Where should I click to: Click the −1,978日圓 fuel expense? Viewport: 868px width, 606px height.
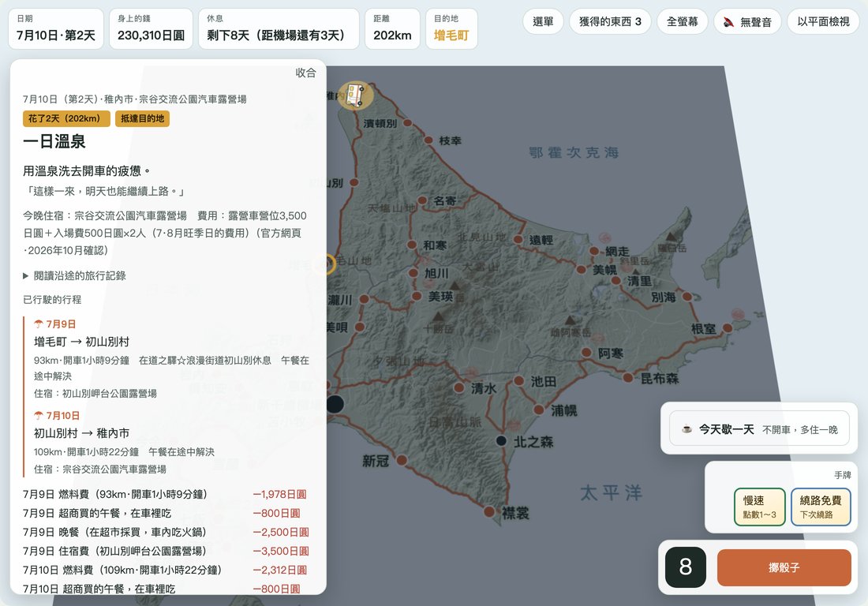[279, 494]
